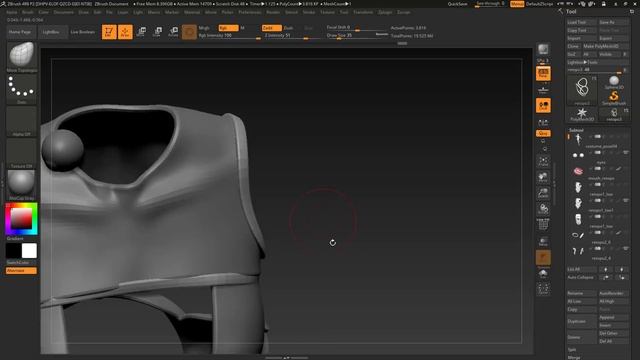Select the SimpleBrush tool thumbnail
Image resolution: width=640 pixels, height=360 pixels.
pos(614,98)
